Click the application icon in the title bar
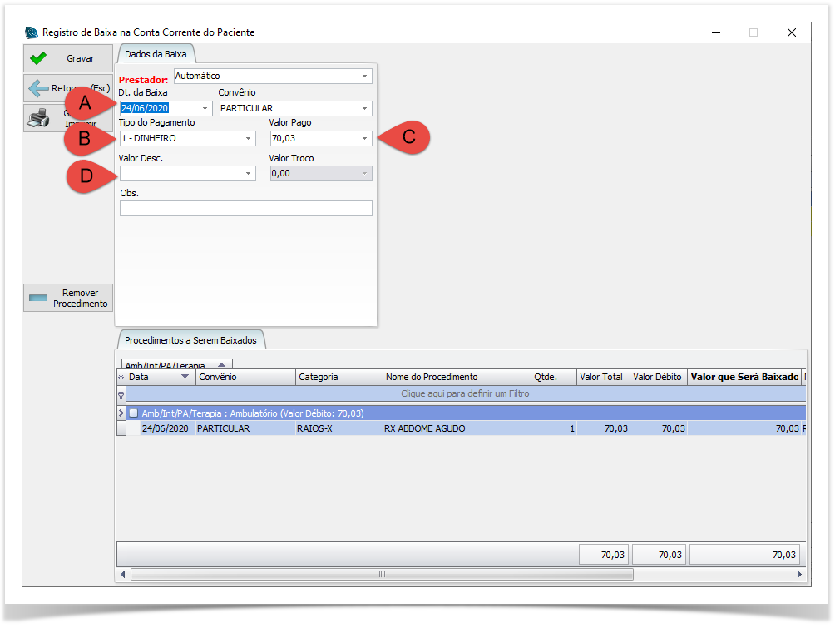The height and width of the screenshot is (628, 840). click(32, 32)
